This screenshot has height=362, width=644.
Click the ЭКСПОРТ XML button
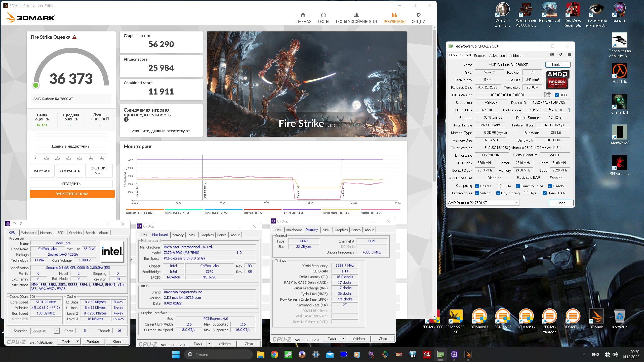coord(99,171)
